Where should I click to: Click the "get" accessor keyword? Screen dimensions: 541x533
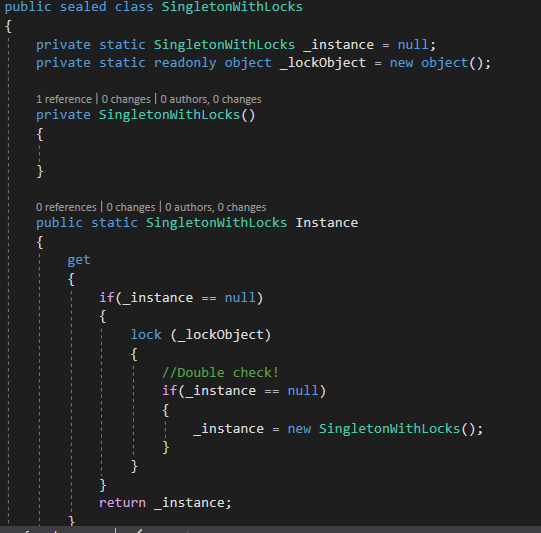pyautogui.click(x=79, y=260)
